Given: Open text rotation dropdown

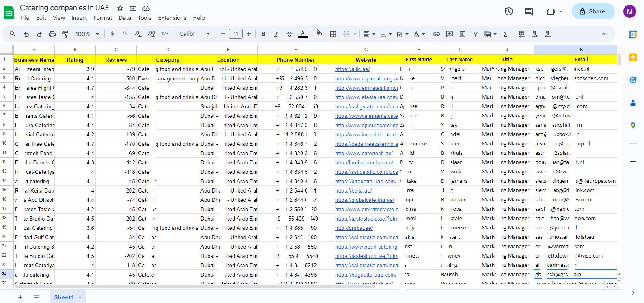Looking at the screenshot, I should 419,34.
